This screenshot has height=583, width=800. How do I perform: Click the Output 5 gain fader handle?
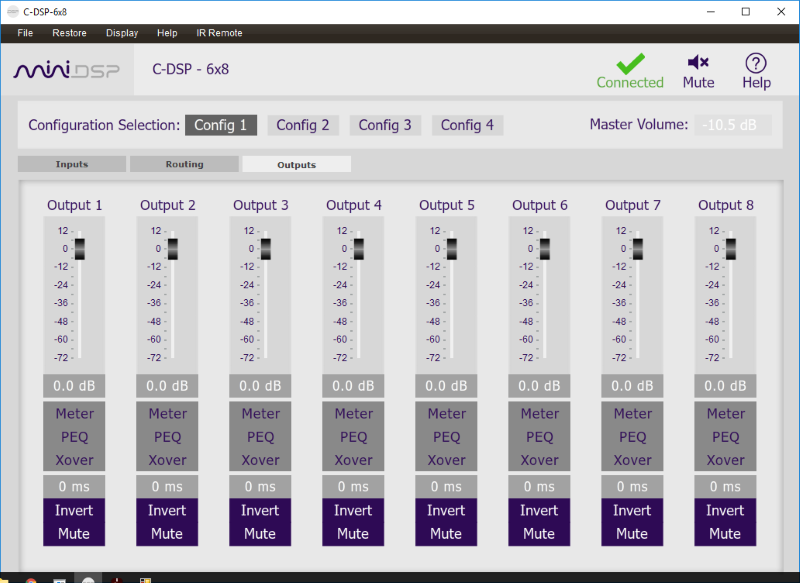click(x=452, y=249)
